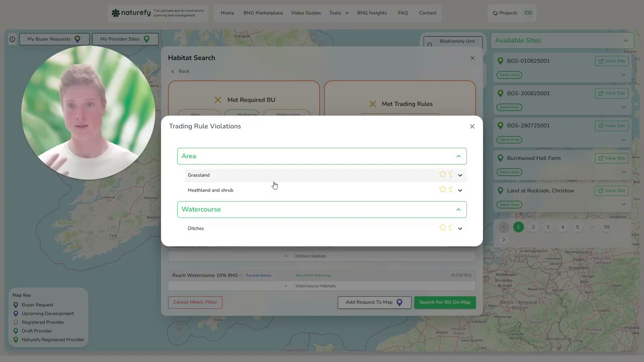The width and height of the screenshot is (644, 362).
Task: Click the Biodiversity Unit search field
Action: 453,42
